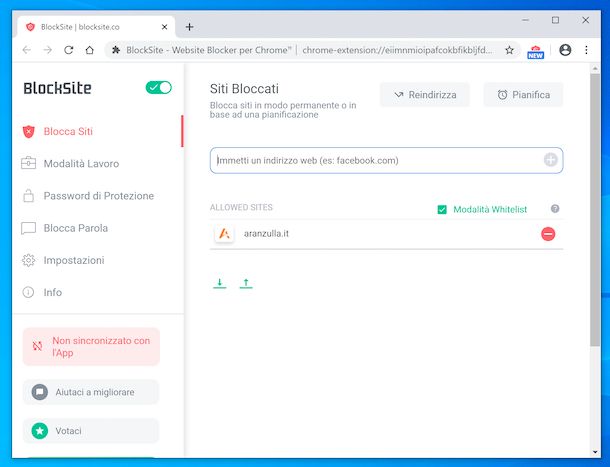Click the browser back arrow
610x467 pixels.
point(26,50)
